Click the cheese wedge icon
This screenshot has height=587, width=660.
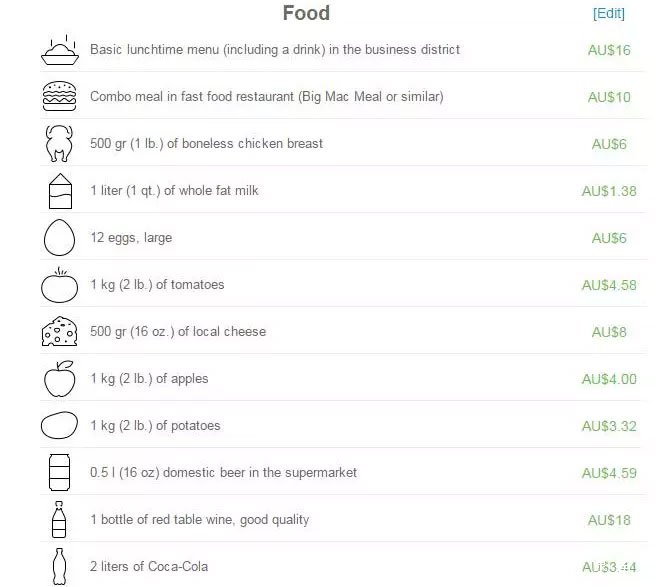click(59, 332)
